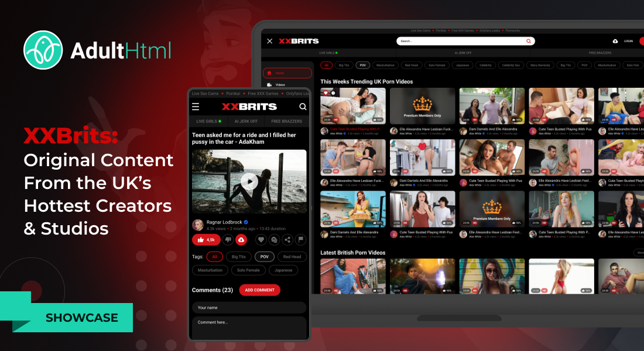This screenshot has height=351, width=644.
Task: Click the search magnifier in the laptop search bar
Action: (529, 41)
